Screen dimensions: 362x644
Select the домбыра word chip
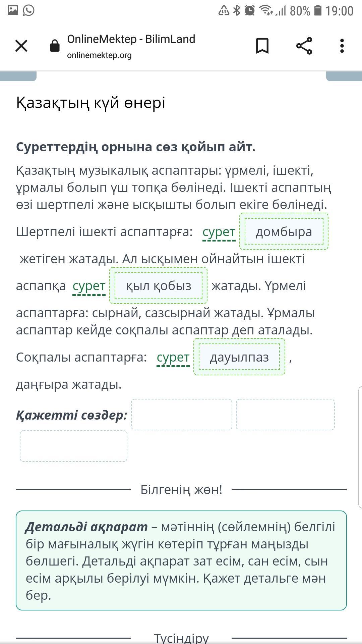(x=284, y=232)
